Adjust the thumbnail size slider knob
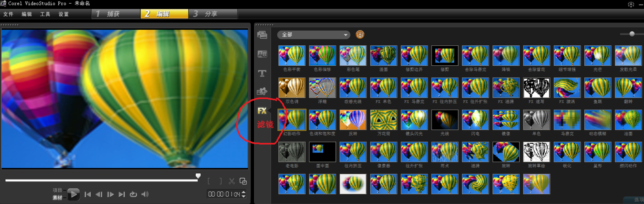Viewport: 644px width, 204px height. pyautogui.click(x=632, y=34)
